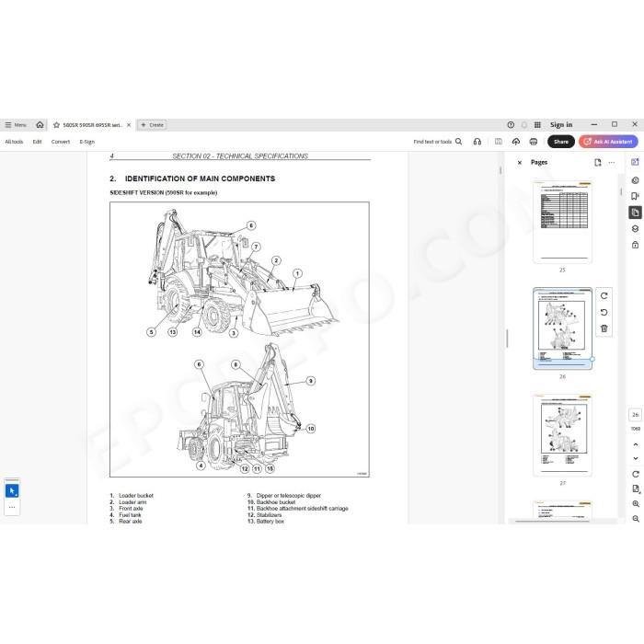Click the magnifier search icon
The width and height of the screenshot is (644, 644).
click(x=459, y=142)
